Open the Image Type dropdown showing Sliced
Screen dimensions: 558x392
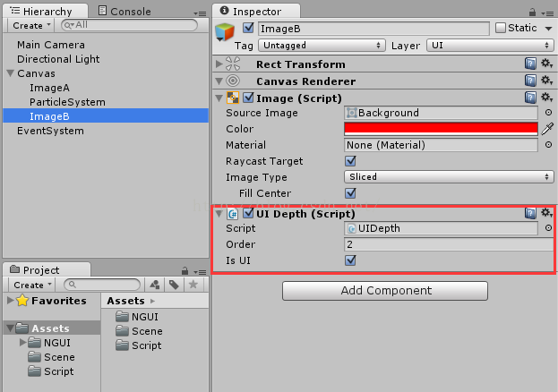pyautogui.click(x=449, y=176)
